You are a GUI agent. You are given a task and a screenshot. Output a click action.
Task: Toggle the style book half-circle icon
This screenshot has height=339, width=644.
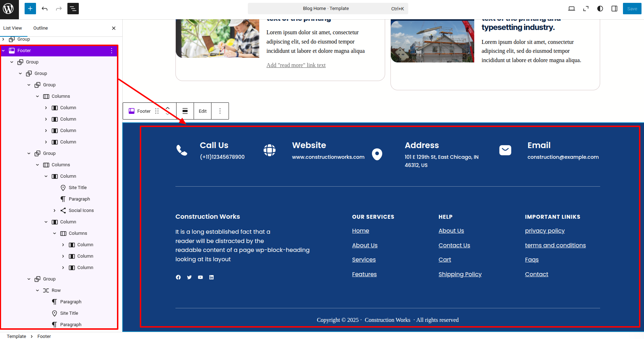tap(600, 9)
